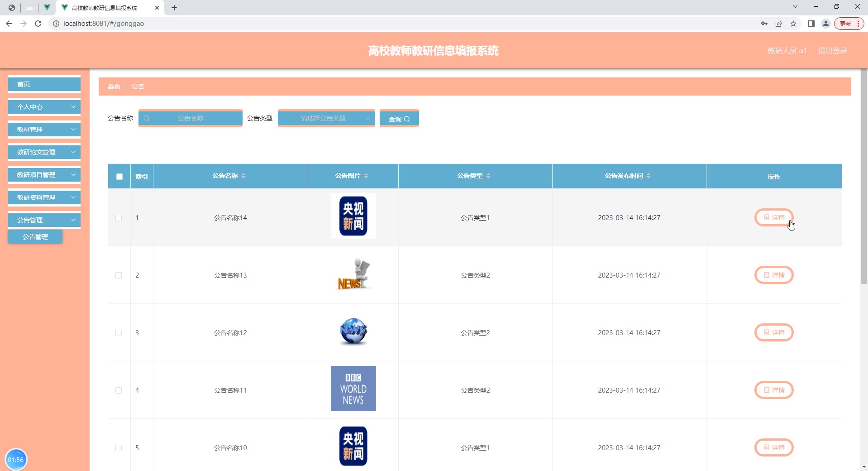The height and width of the screenshot is (471, 868).
Task: Open the 央视新闻 image for 公告名称14
Action: click(353, 216)
